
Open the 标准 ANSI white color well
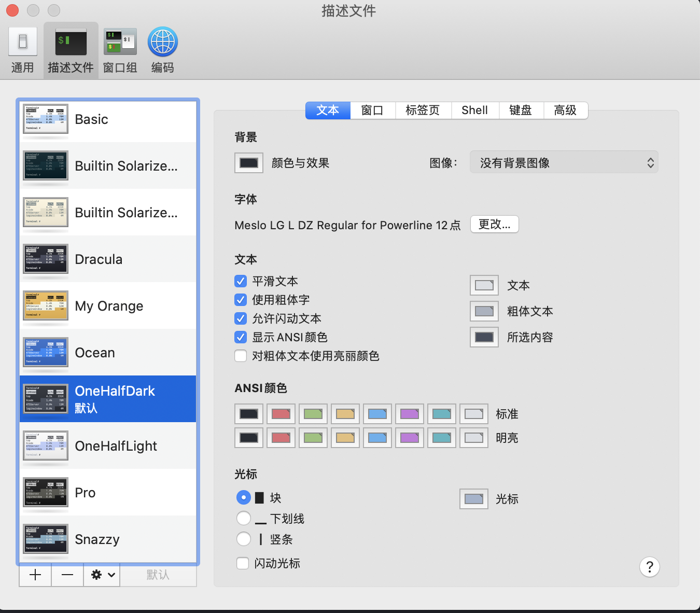tap(474, 414)
